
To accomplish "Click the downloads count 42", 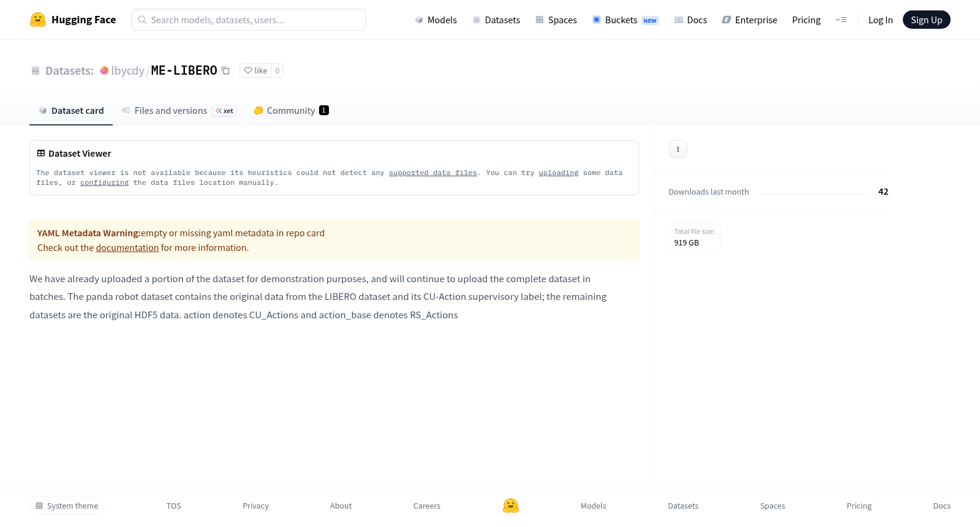I will (x=883, y=192).
